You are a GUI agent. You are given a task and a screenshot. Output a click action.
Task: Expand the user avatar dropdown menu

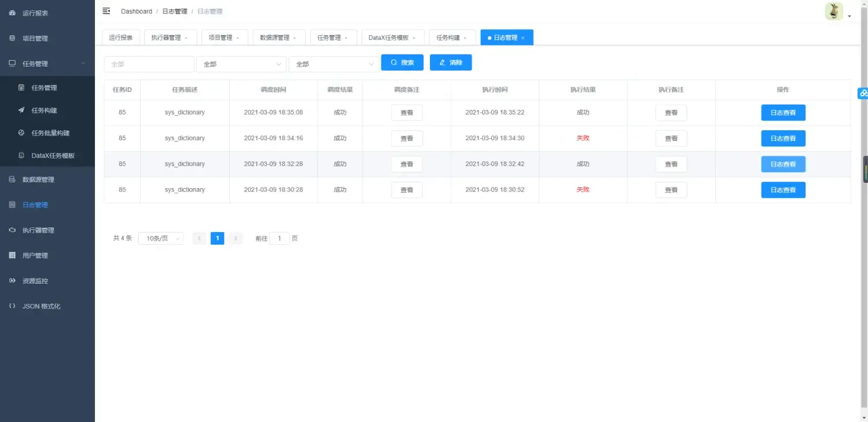833,11
